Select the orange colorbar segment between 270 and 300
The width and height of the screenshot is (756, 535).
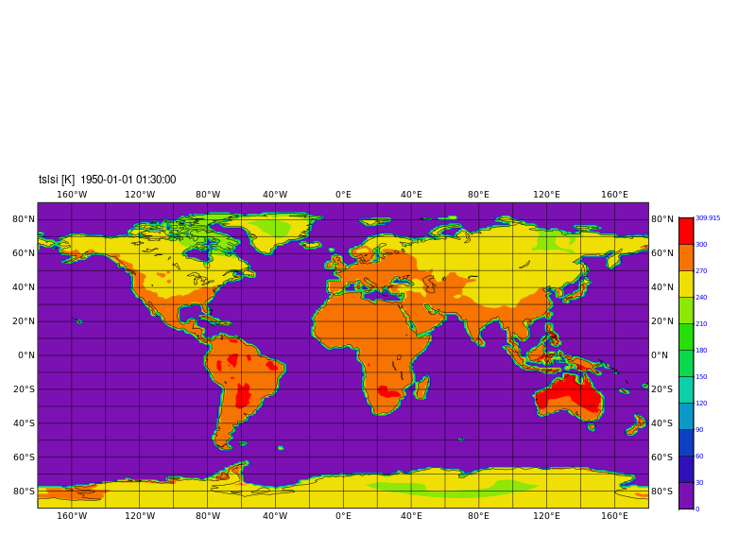[685, 257]
